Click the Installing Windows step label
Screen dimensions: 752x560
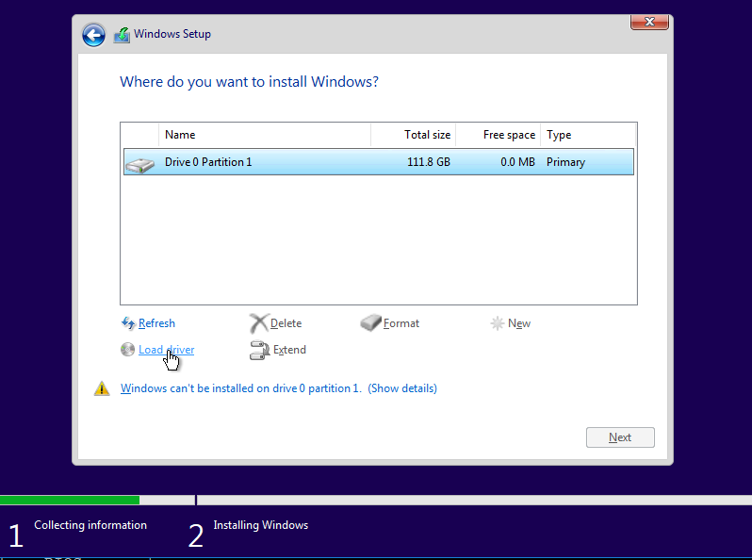(x=260, y=525)
